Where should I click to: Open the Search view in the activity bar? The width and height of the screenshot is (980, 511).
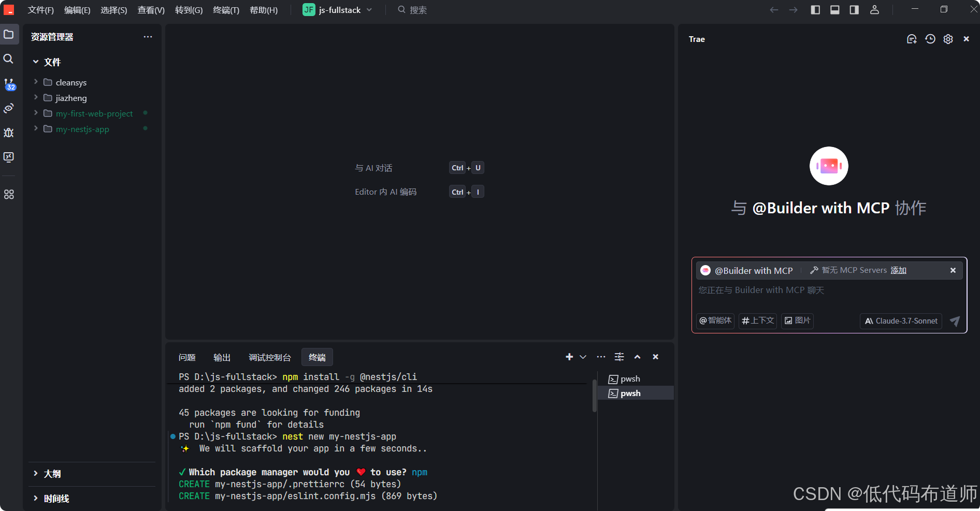(9, 59)
